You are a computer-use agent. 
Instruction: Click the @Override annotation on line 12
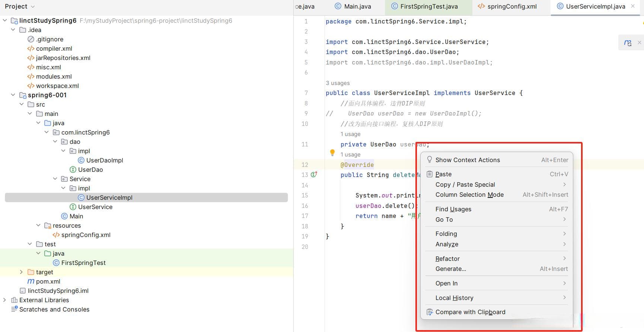point(357,165)
